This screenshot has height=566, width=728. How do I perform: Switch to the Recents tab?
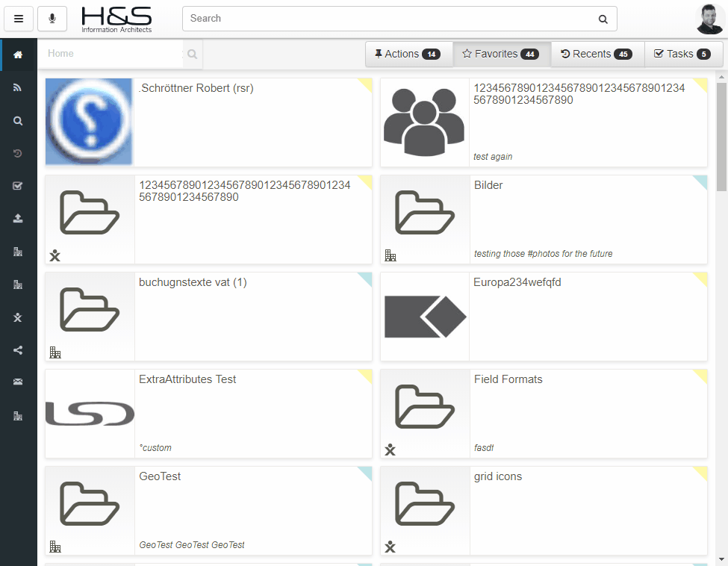597,54
